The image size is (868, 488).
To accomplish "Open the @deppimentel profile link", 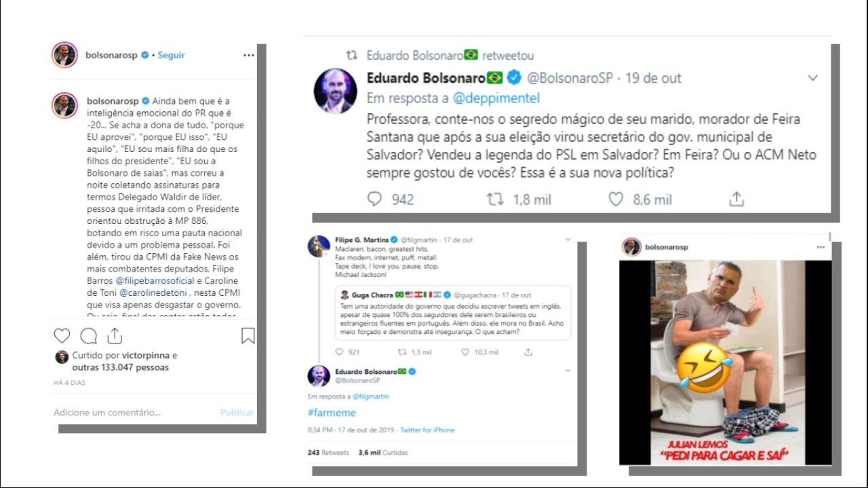I will pos(496,98).
